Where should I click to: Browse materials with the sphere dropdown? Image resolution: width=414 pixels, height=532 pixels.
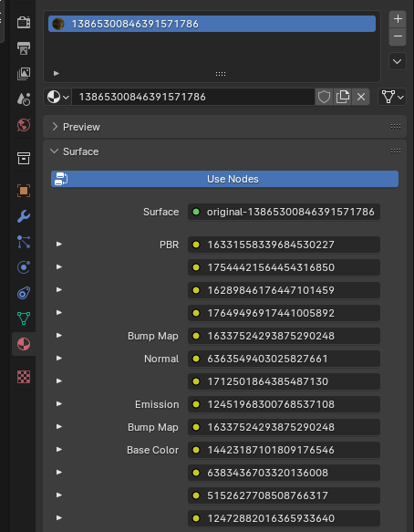(x=57, y=97)
